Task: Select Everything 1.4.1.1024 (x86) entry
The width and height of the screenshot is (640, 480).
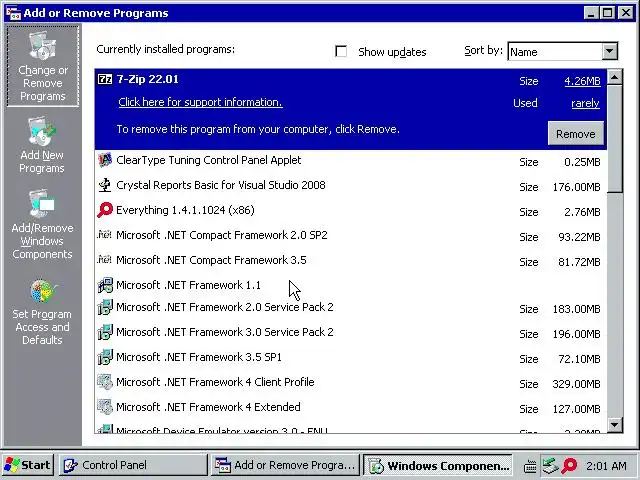Action: pos(351,211)
